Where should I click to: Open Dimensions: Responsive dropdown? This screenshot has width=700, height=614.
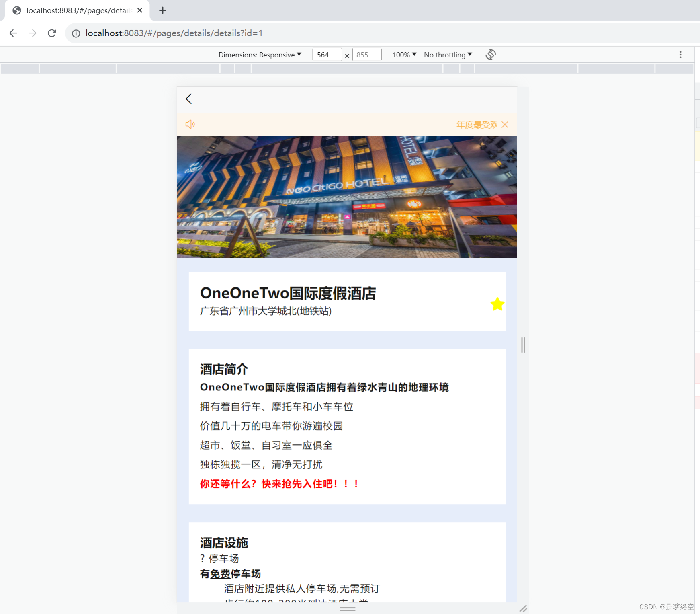pos(260,55)
